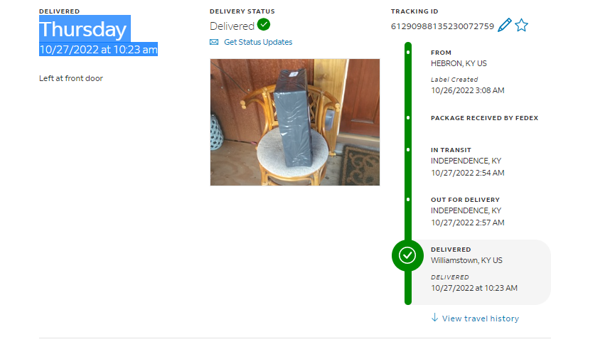Image resolution: width=610 pixels, height=364 pixels.
Task: Expand View travel history
Action: pos(481,318)
